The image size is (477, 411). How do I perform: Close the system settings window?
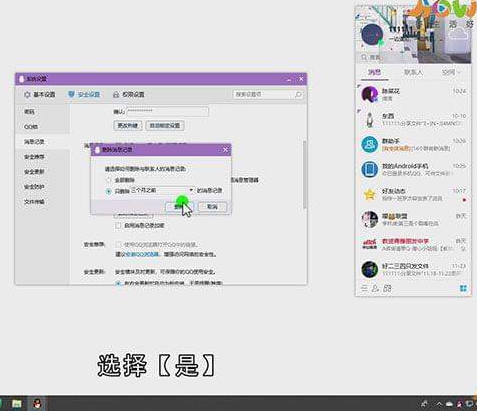(301, 79)
